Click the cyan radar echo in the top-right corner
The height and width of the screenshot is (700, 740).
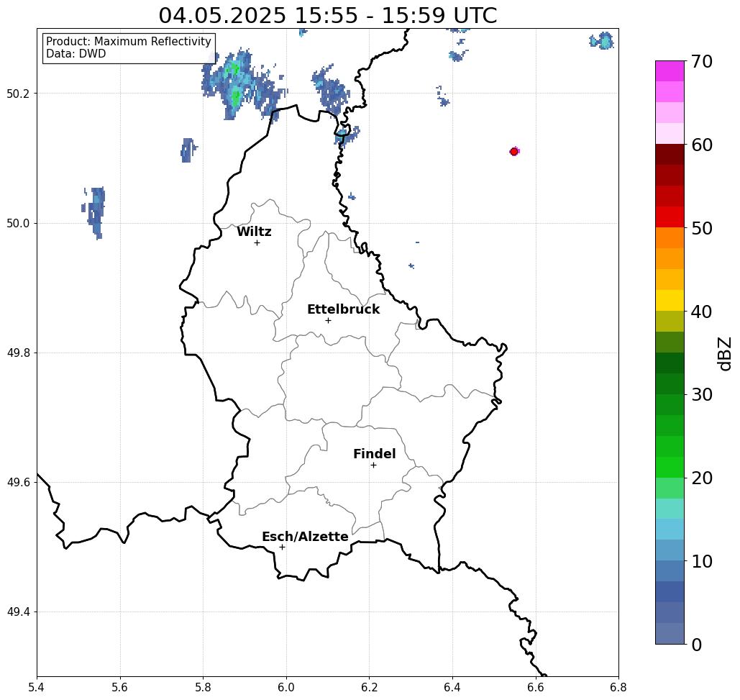[x=602, y=41]
